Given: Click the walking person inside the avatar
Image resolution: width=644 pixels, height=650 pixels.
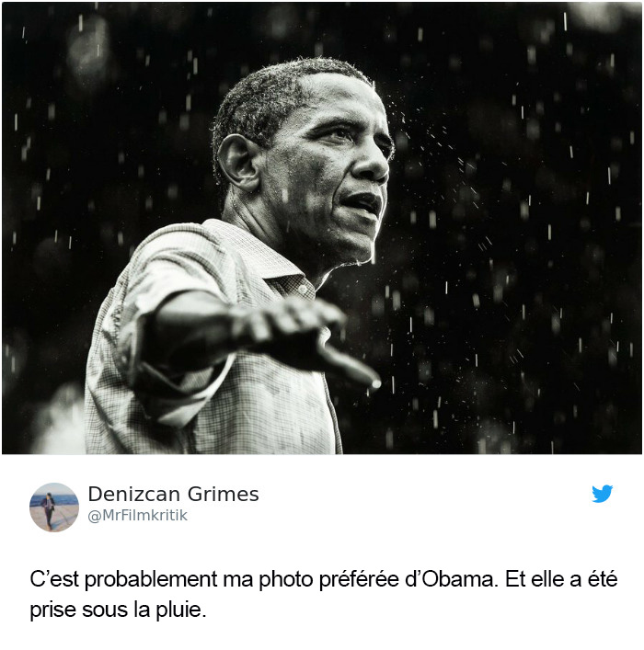Looking at the screenshot, I should (49, 510).
